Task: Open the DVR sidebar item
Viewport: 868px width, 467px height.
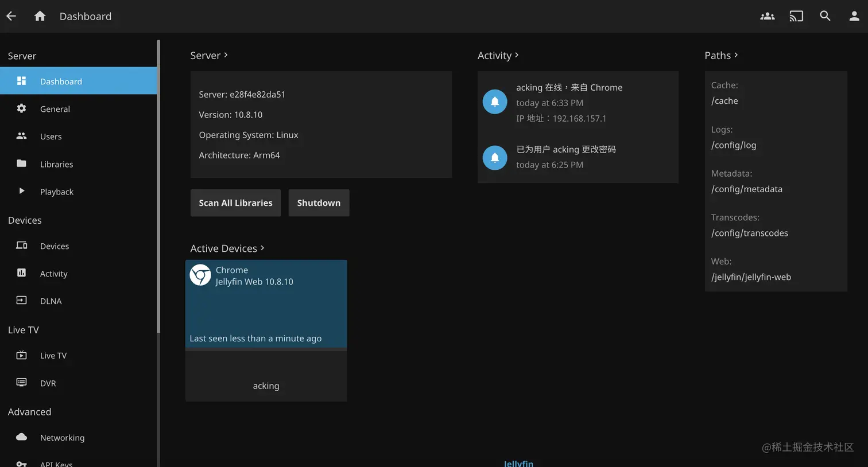Action: tap(79, 383)
